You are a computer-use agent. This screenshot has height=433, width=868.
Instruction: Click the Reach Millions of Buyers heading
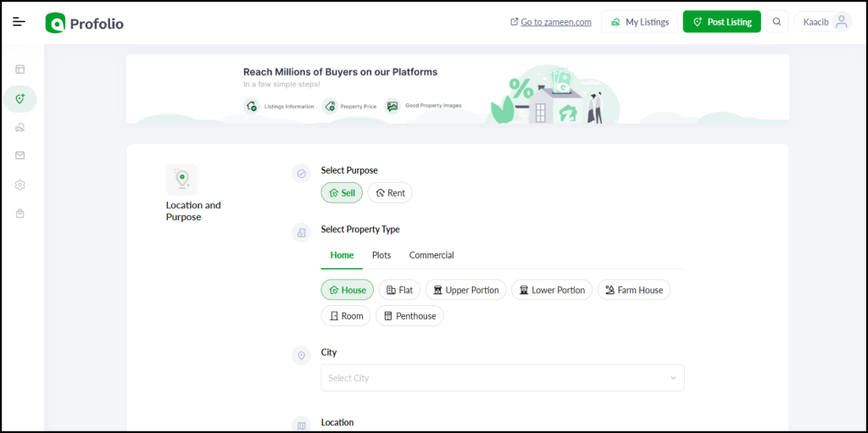[341, 72]
